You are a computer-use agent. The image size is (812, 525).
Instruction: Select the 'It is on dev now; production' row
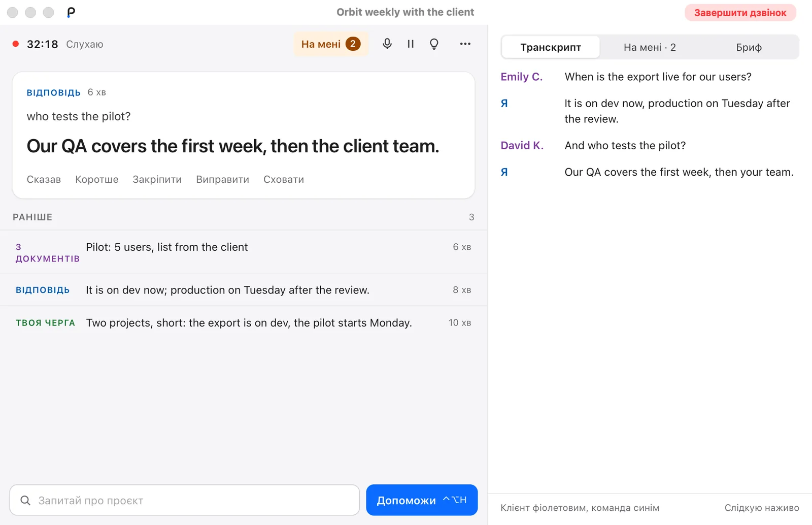[x=244, y=290]
